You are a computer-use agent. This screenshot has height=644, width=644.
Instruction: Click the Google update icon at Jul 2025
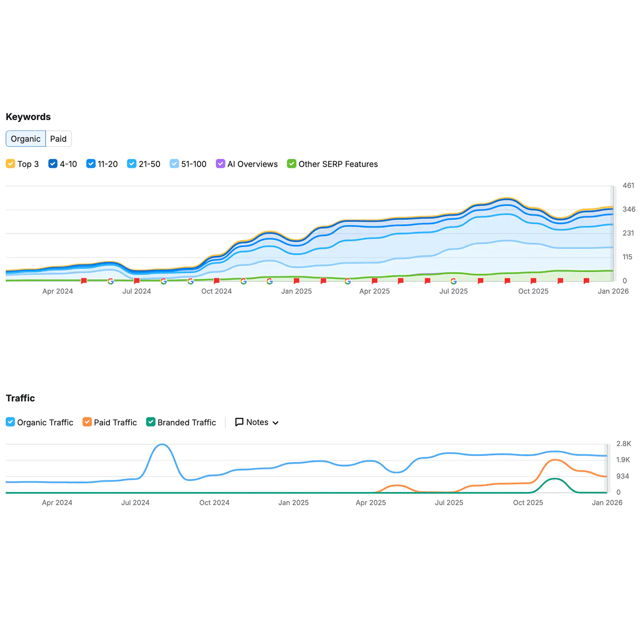click(453, 281)
